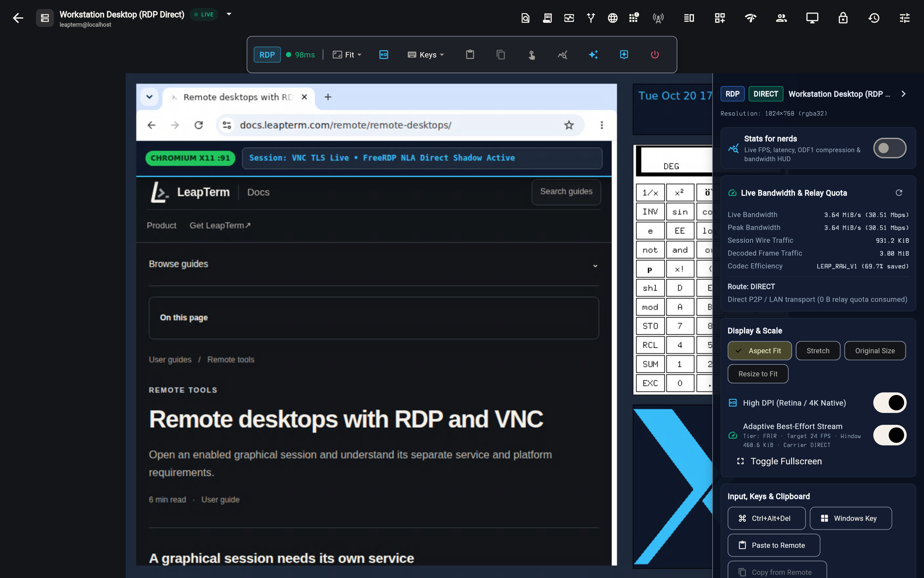Open the browser three-dot menu

tap(601, 125)
